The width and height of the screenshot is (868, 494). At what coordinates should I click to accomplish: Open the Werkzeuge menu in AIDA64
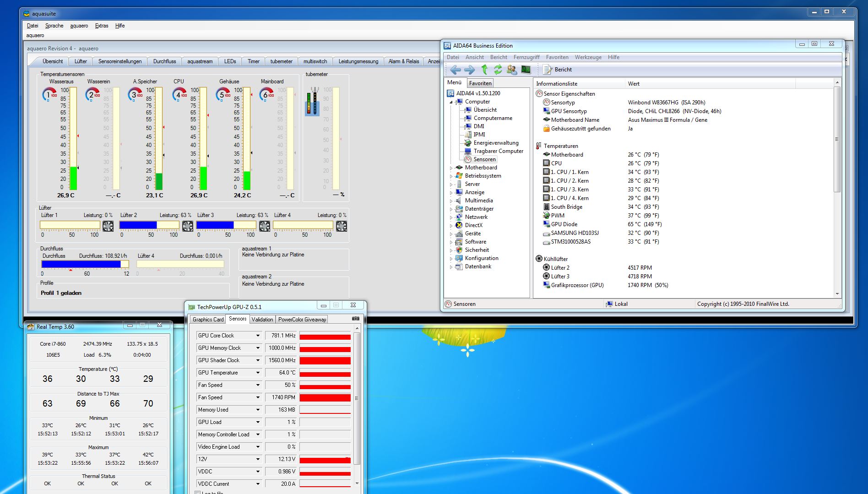coord(588,57)
